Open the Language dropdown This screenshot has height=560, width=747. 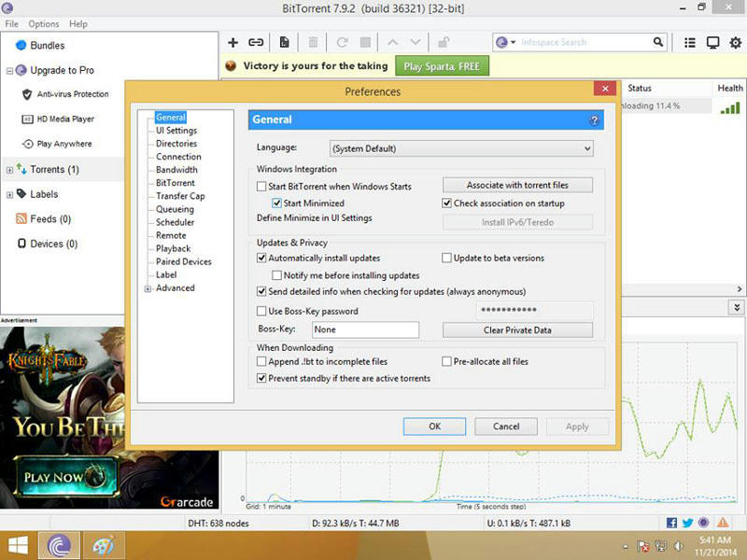(x=461, y=148)
